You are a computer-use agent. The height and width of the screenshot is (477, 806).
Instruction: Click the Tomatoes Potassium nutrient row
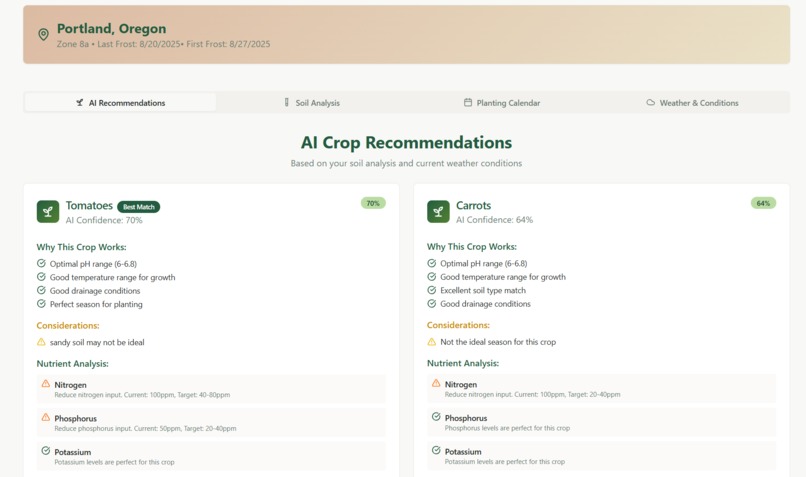(211, 456)
